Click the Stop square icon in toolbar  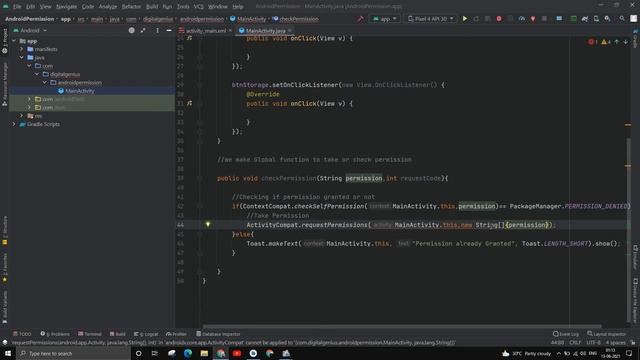[544, 19]
